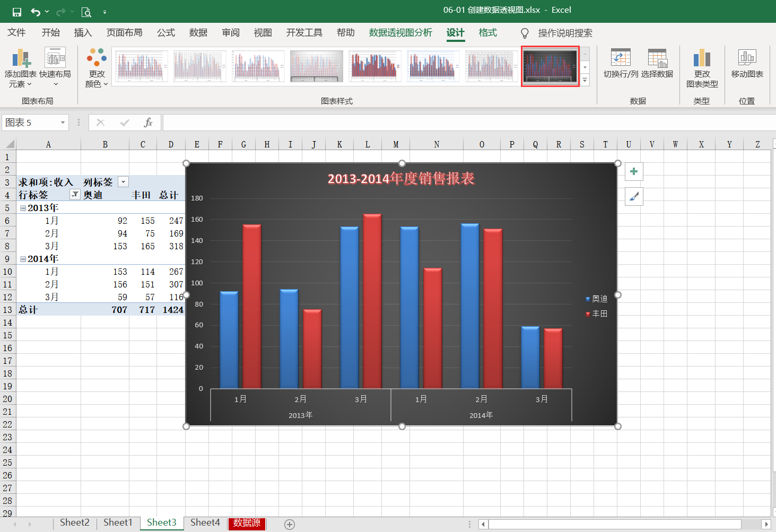
Task: Click the Enter checkmark in formula bar
Action: pyautogui.click(x=125, y=123)
